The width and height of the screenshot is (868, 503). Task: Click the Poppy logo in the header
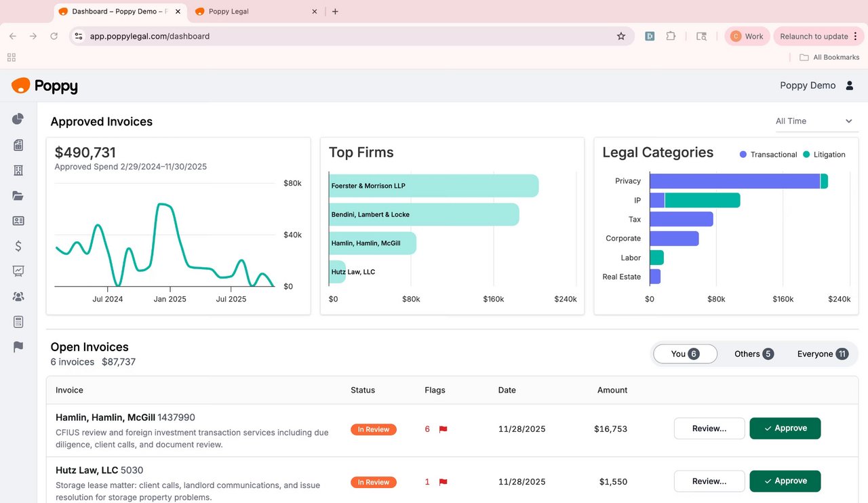(45, 85)
